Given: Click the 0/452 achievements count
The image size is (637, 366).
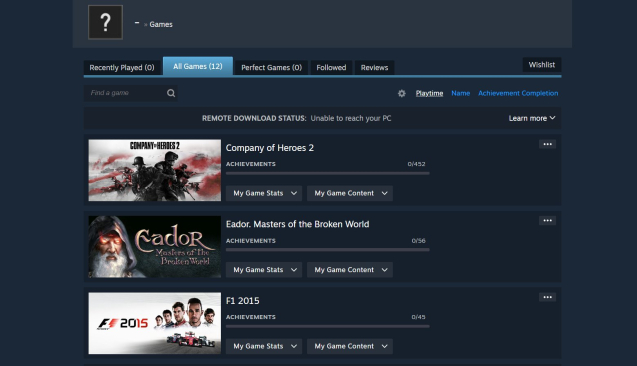Looking at the screenshot, I should click(x=416, y=164).
